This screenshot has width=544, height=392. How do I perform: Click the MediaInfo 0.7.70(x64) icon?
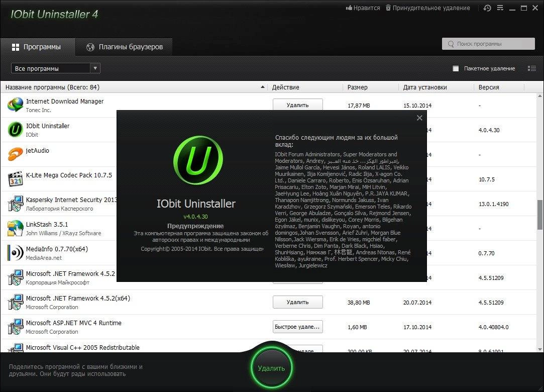pyautogui.click(x=15, y=253)
